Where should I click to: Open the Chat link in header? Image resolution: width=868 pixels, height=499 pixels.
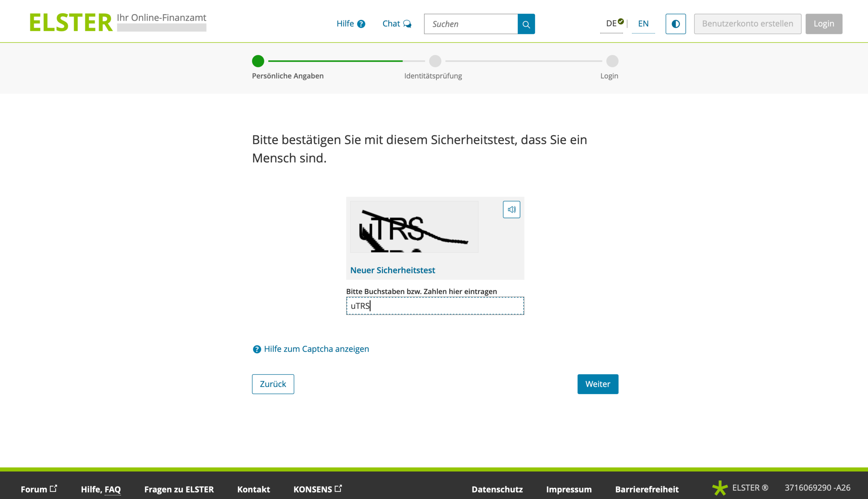[397, 24]
